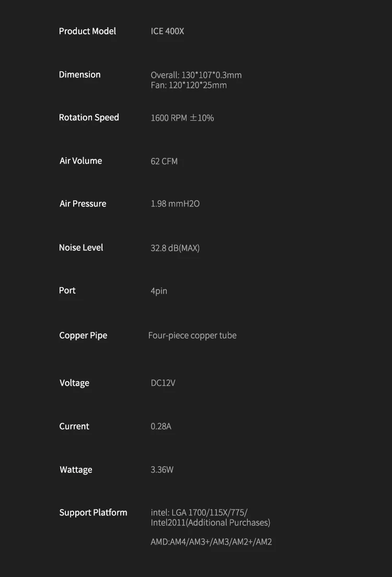Click the AMD:AM4/AM3+/AM3/AM2+/AM2 text
392x577 pixels.
pos(211,542)
